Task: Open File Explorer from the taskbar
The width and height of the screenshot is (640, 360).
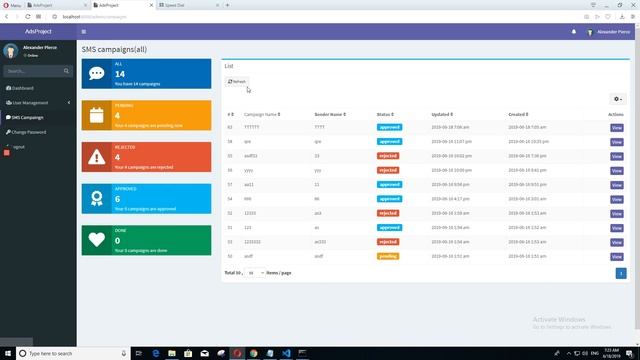Action: (x=172, y=353)
